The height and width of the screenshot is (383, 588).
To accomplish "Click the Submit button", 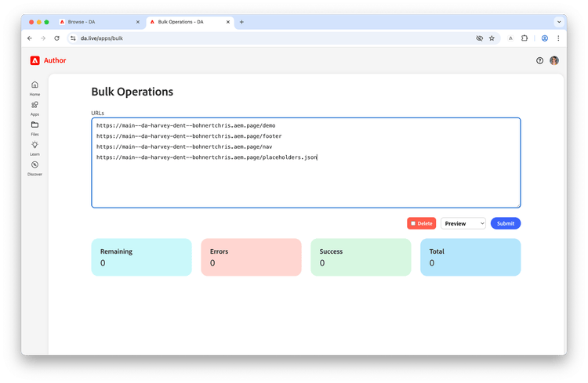I will coord(506,223).
